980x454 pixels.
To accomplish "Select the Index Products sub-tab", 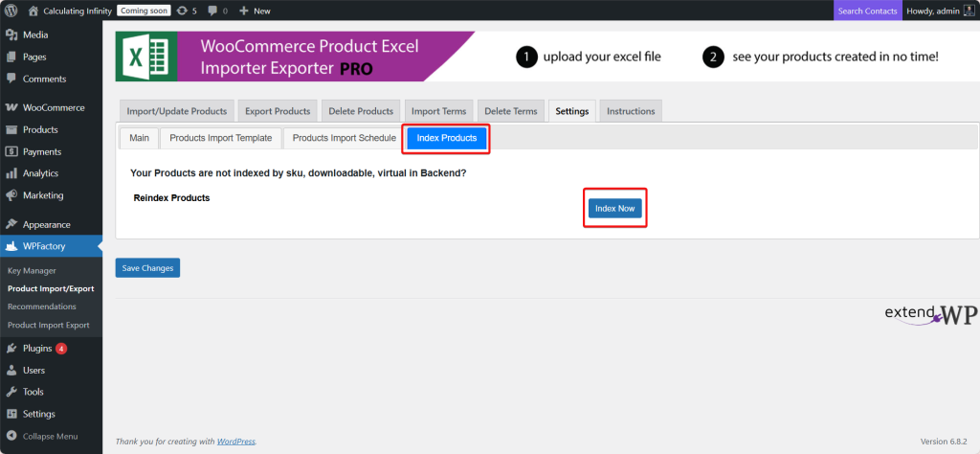I will 447,138.
